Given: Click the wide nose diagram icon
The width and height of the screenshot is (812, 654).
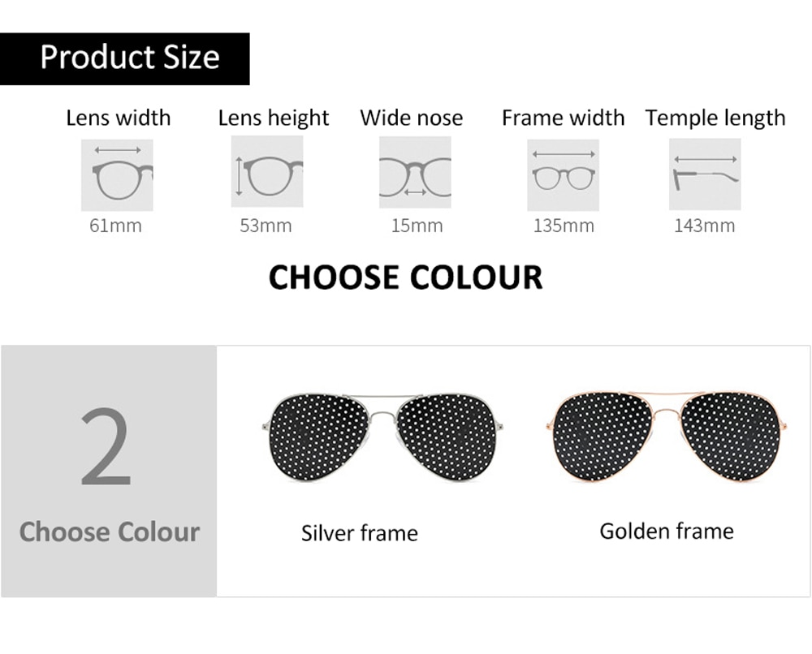Looking at the screenshot, I should 415,172.
